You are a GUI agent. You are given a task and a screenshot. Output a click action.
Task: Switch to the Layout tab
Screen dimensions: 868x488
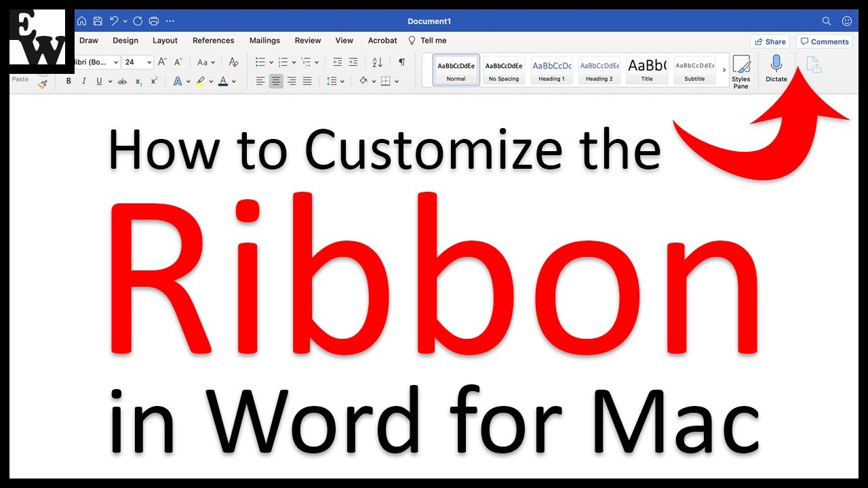click(165, 41)
